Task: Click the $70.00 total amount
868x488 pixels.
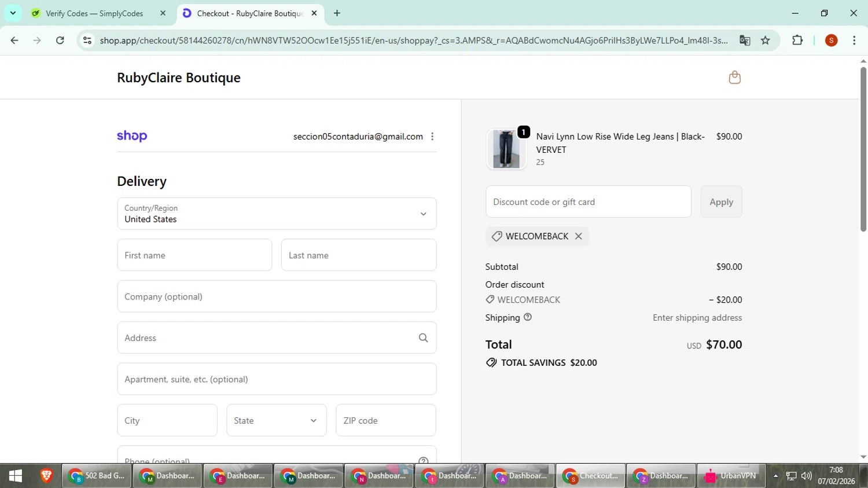Action: [724, 344]
